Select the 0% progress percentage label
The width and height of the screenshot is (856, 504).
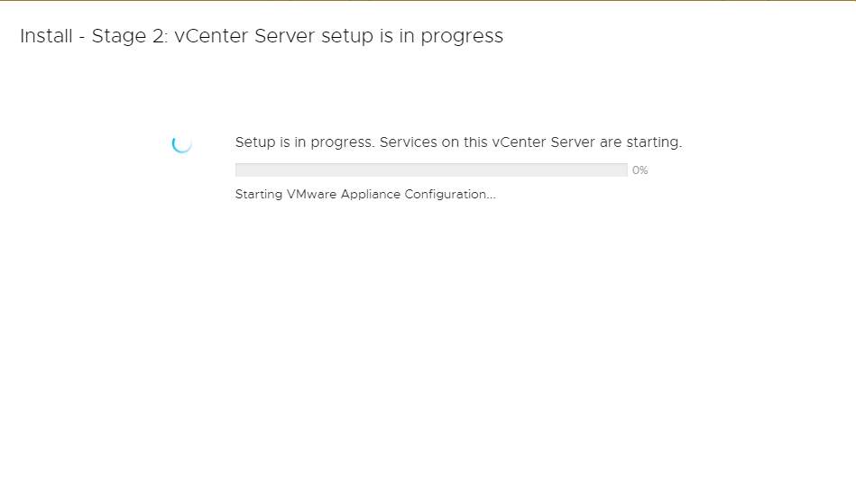pyautogui.click(x=640, y=170)
